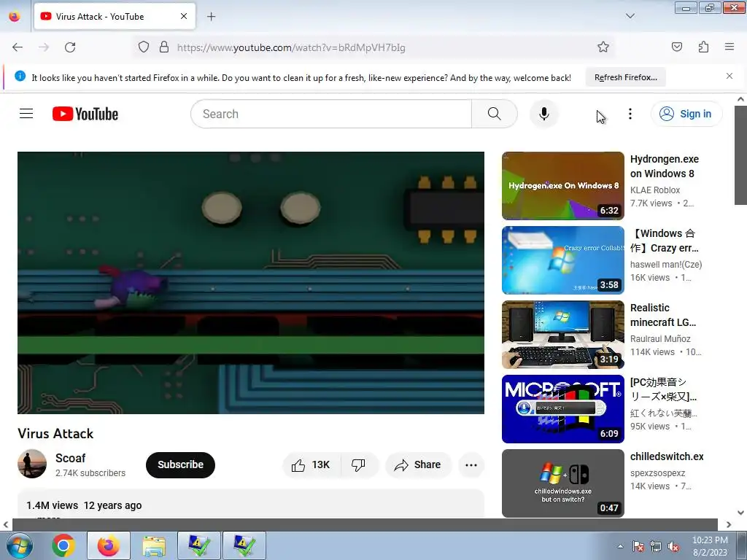Click the Firefox forward arrow

coord(44,47)
